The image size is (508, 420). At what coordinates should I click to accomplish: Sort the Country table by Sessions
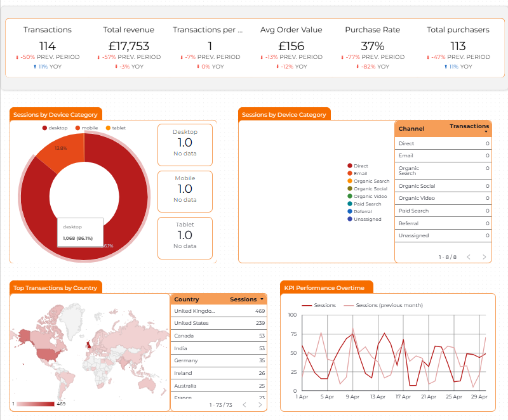243,299
